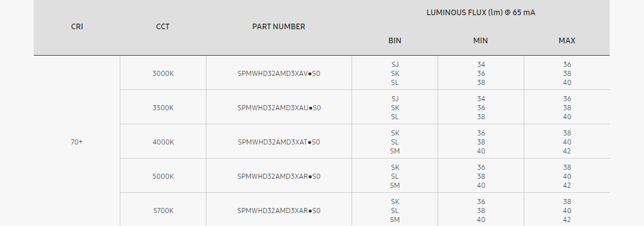Click the PART NUMBER column header
The height and width of the screenshot is (226, 644).
coord(279,26)
